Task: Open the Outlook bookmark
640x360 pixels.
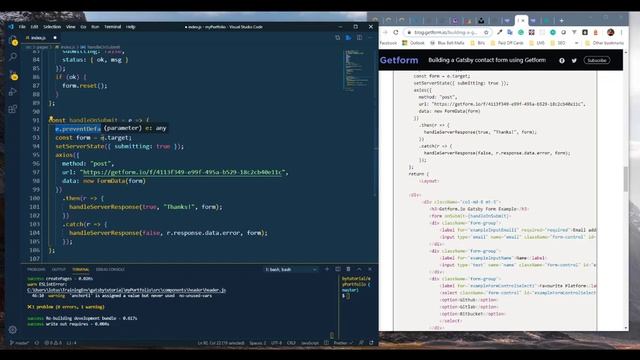Action: [413, 43]
